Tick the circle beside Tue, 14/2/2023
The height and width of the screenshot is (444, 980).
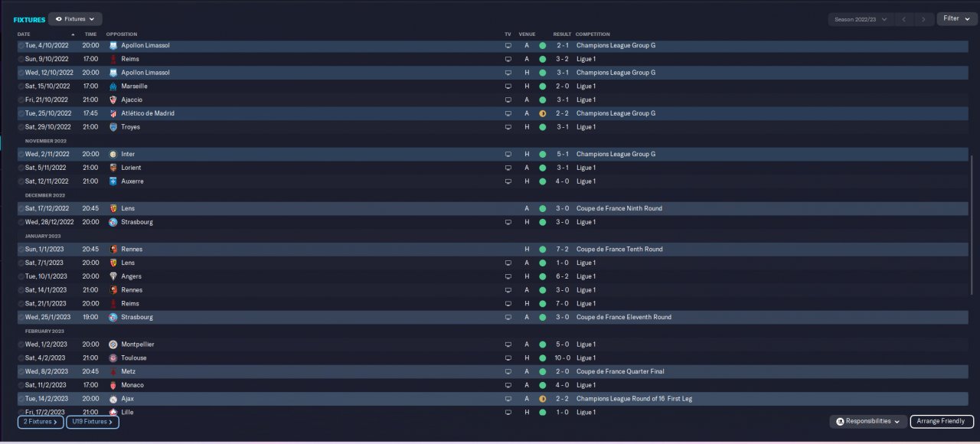click(21, 399)
